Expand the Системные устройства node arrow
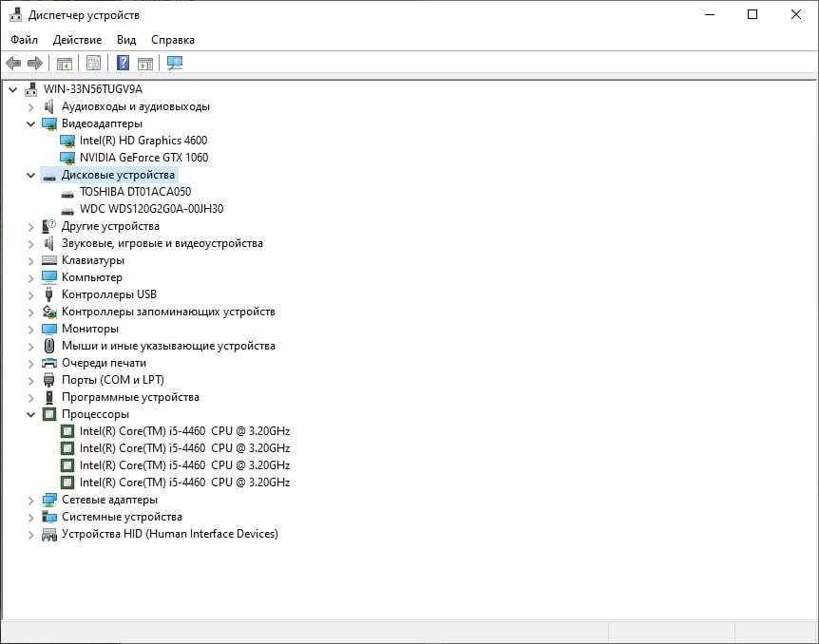This screenshot has width=819, height=644. (30, 518)
